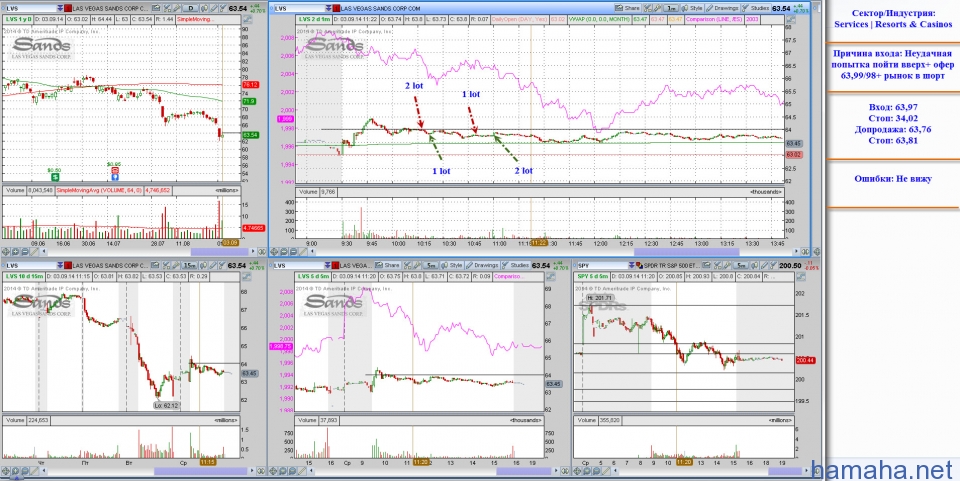Click first zoom icon below LVS 15m chart
This screenshot has height=481, width=960.
[6, 471]
